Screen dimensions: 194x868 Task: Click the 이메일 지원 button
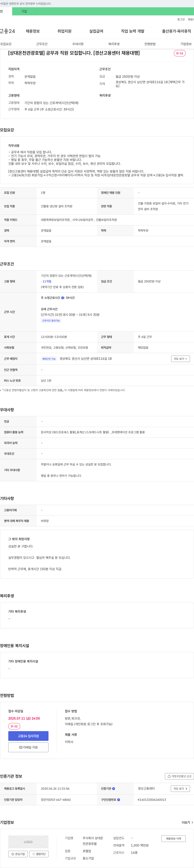[x=28, y=747]
